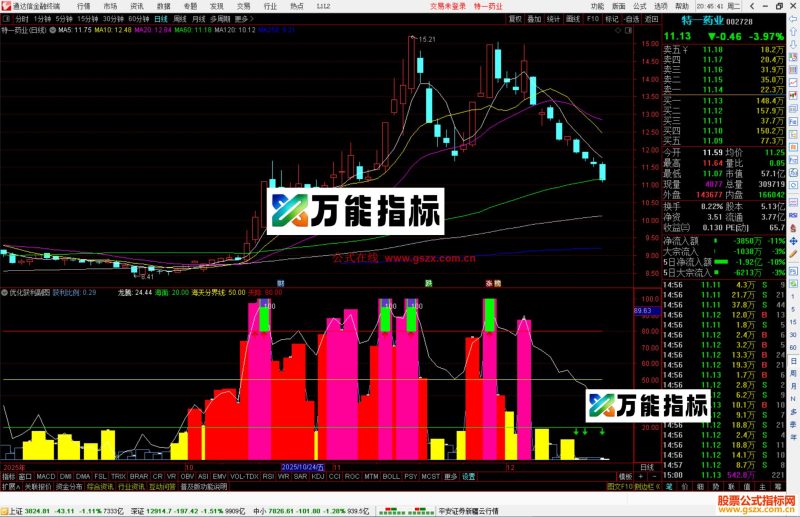Click the 复权 toolbar button
The image size is (800, 517).
pos(515,19)
